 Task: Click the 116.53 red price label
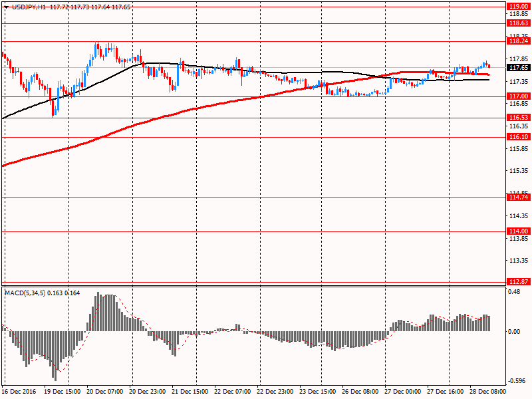tap(519, 118)
